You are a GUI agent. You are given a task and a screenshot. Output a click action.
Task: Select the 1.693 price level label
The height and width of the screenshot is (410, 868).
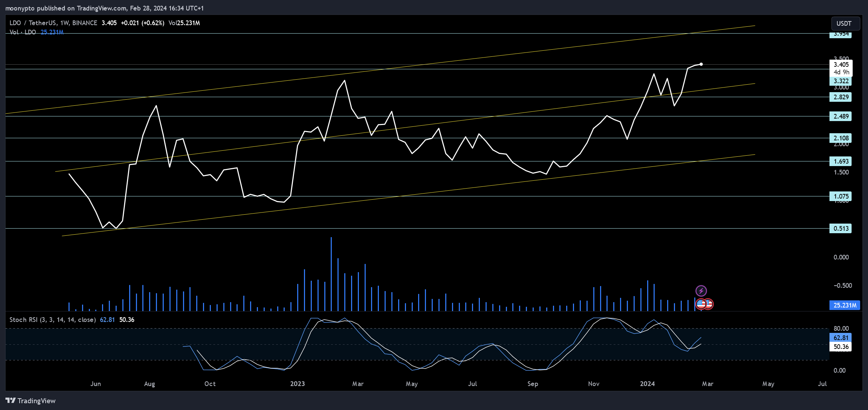(841, 161)
